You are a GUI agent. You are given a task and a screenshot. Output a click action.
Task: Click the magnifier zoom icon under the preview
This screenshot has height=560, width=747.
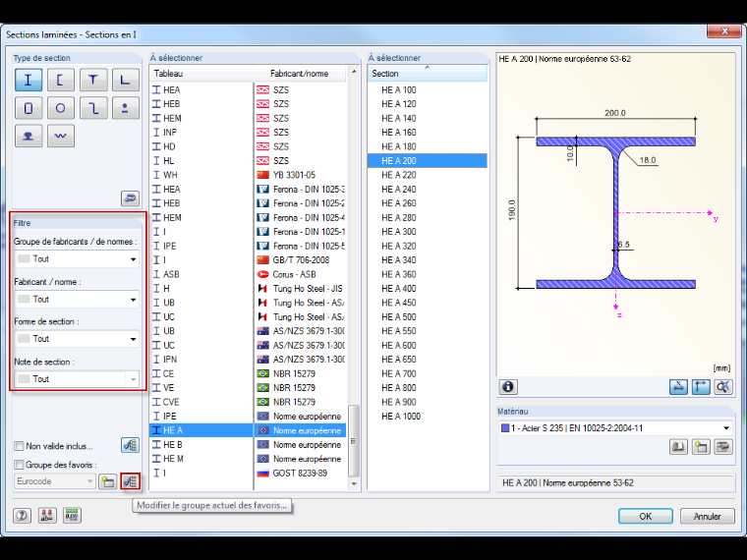[722, 387]
